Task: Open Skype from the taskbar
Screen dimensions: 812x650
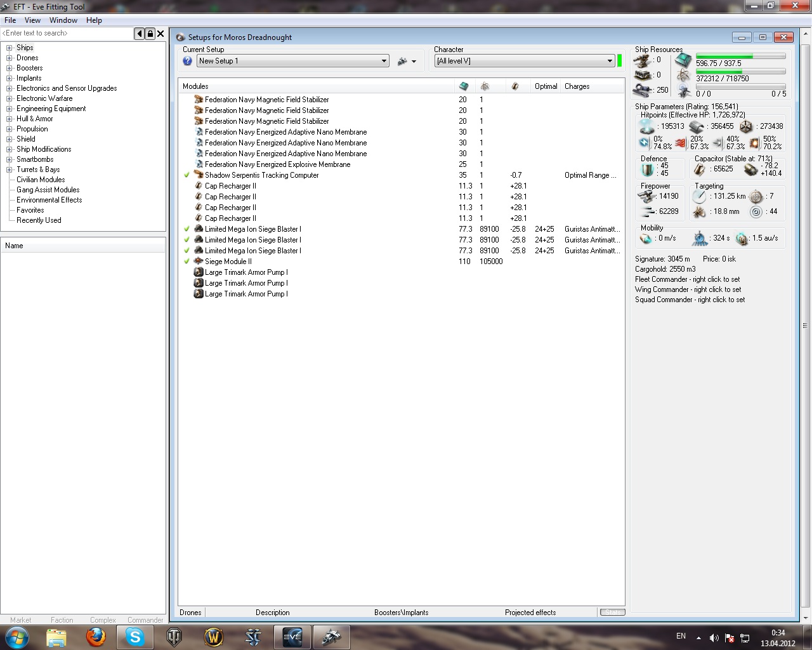Action: point(135,637)
